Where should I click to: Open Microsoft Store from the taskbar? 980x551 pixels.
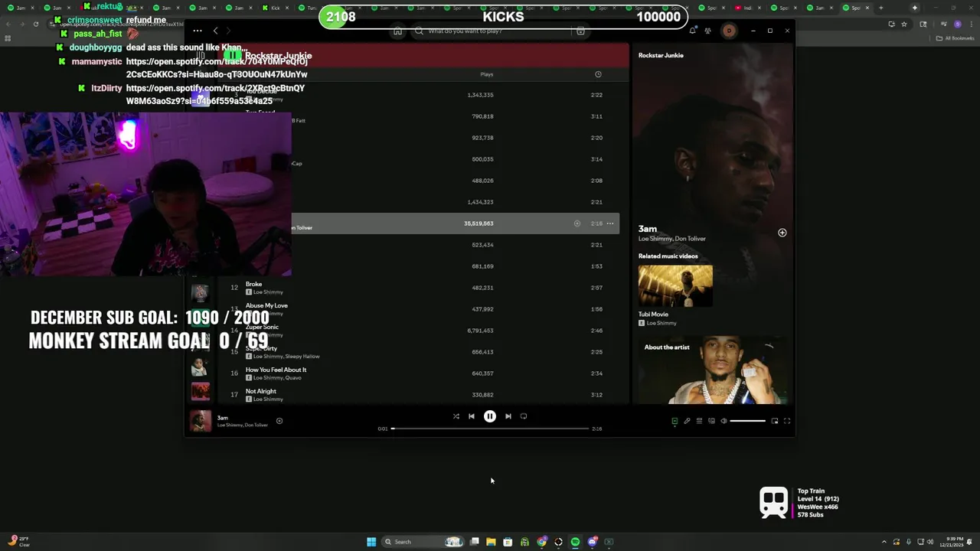(508, 542)
